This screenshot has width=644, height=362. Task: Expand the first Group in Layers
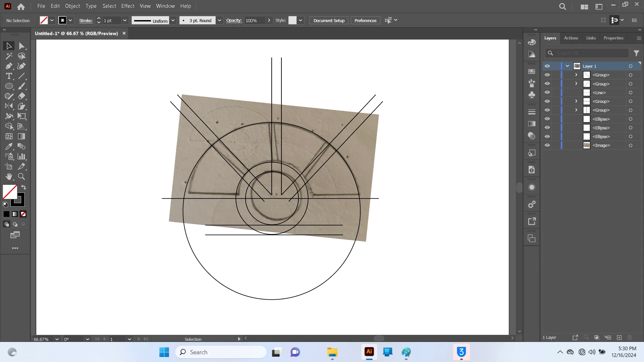tap(576, 75)
